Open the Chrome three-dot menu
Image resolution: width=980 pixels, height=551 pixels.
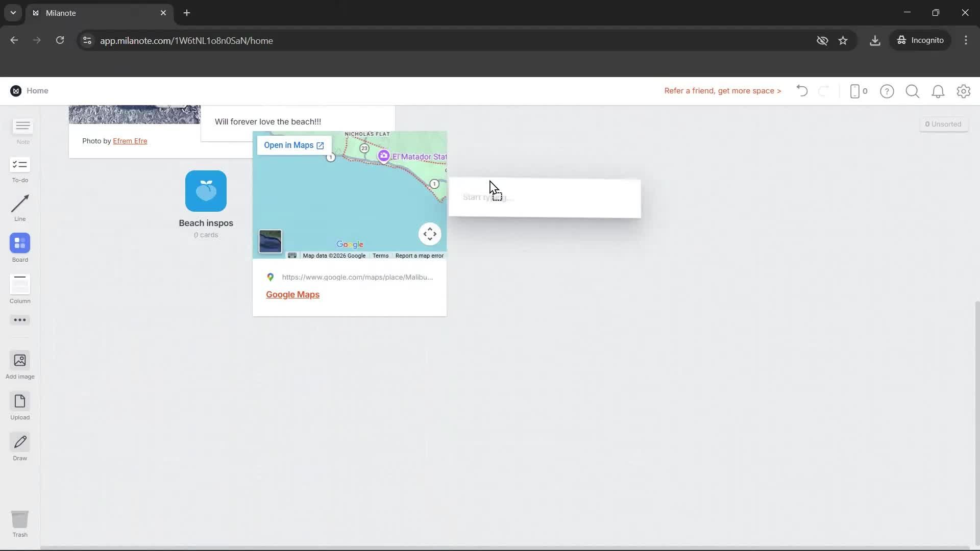tap(966, 40)
